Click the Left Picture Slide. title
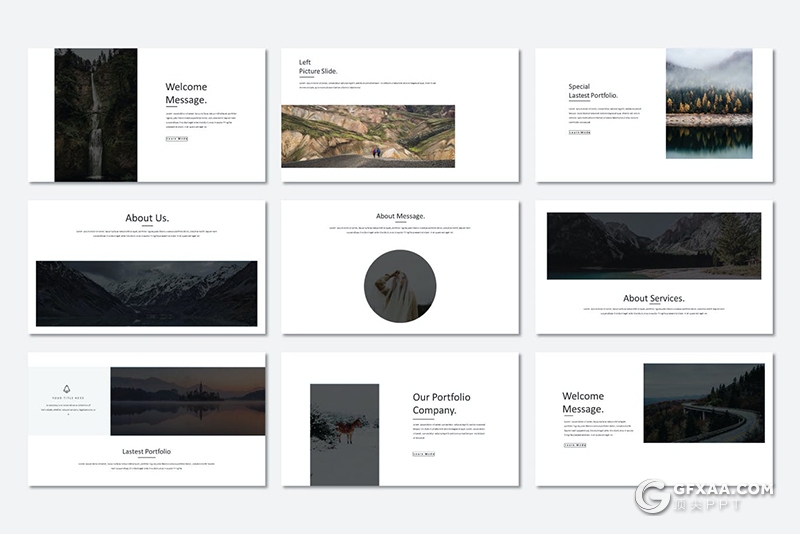This screenshot has width=800, height=534. [x=318, y=68]
